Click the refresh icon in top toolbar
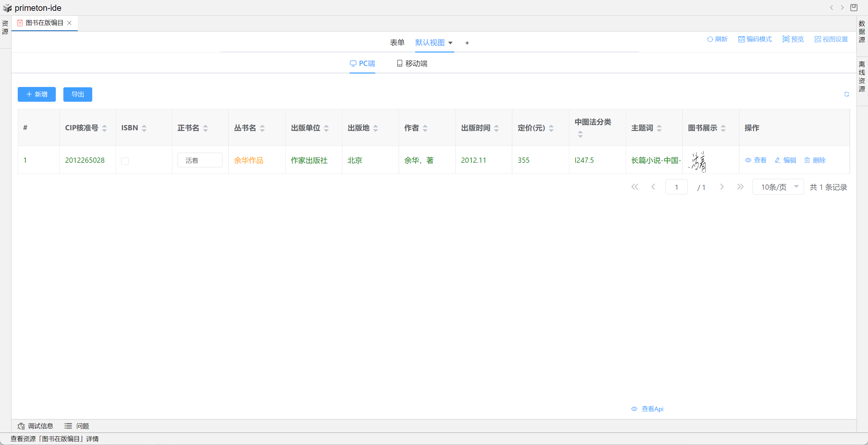The height and width of the screenshot is (445, 868). pyautogui.click(x=710, y=39)
